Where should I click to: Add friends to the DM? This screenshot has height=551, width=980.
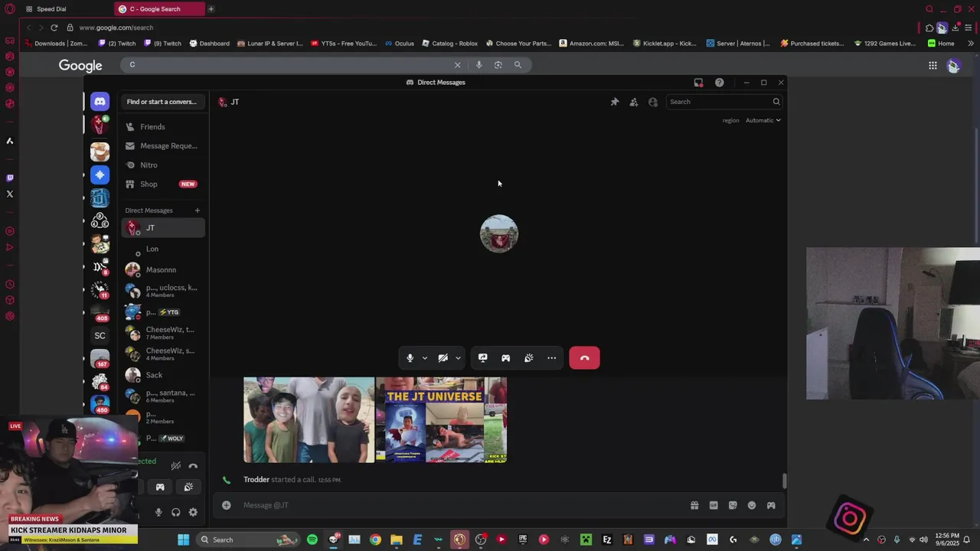(x=634, y=102)
